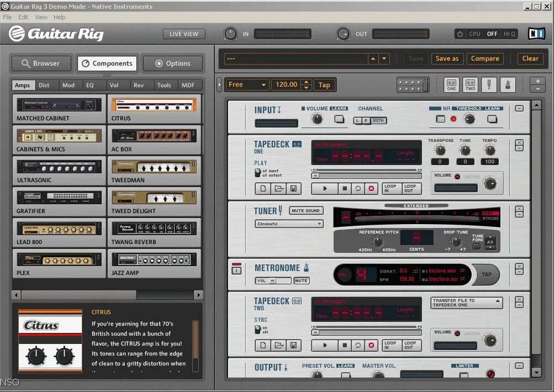Create new file in Tapedeck One
This screenshot has height=392, width=554.
pos(263,189)
